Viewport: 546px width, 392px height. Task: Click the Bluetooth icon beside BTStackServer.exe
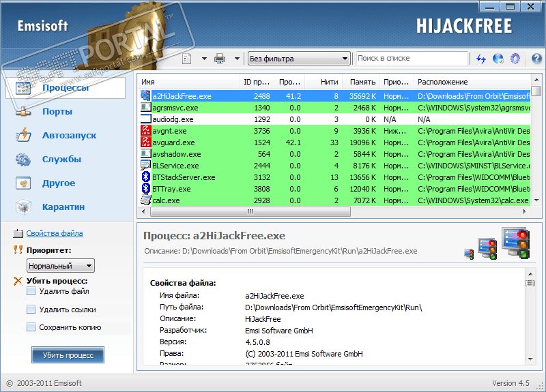pyautogui.click(x=145, y=177)
